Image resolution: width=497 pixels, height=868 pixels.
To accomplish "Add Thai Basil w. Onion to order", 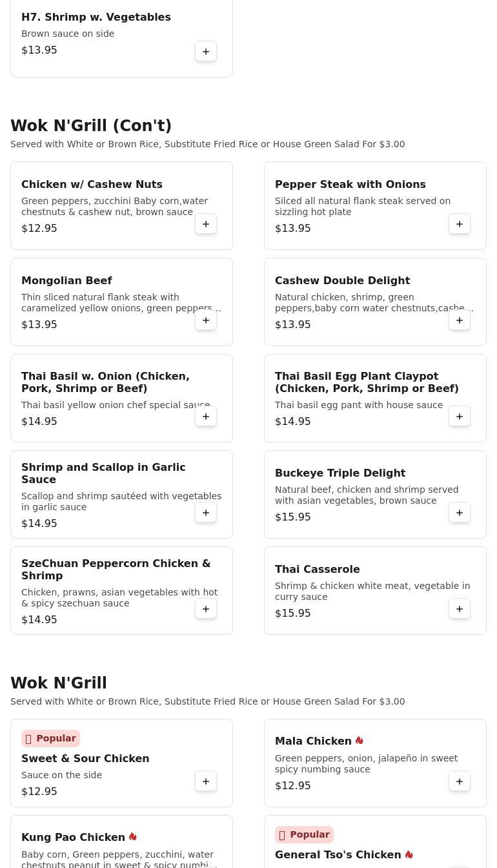I will pyautogui.click(x=206, y=417).
